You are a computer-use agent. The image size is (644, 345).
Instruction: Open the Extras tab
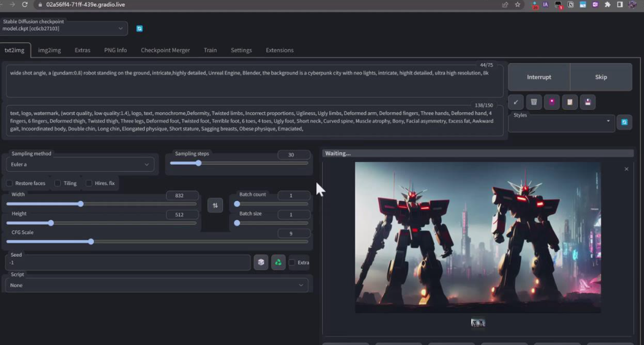[x=82, y=50]
